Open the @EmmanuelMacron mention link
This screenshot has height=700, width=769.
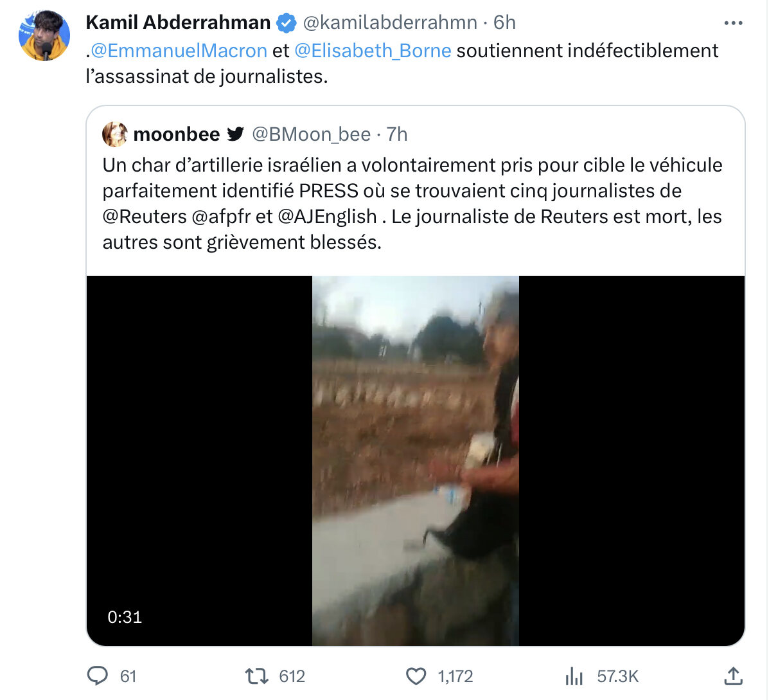pos(179,51)
